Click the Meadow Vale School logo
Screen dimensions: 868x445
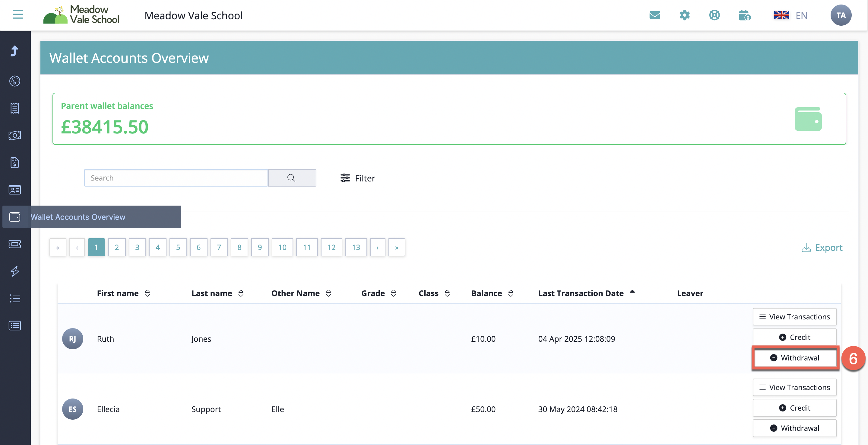click(x=81, y=15)
